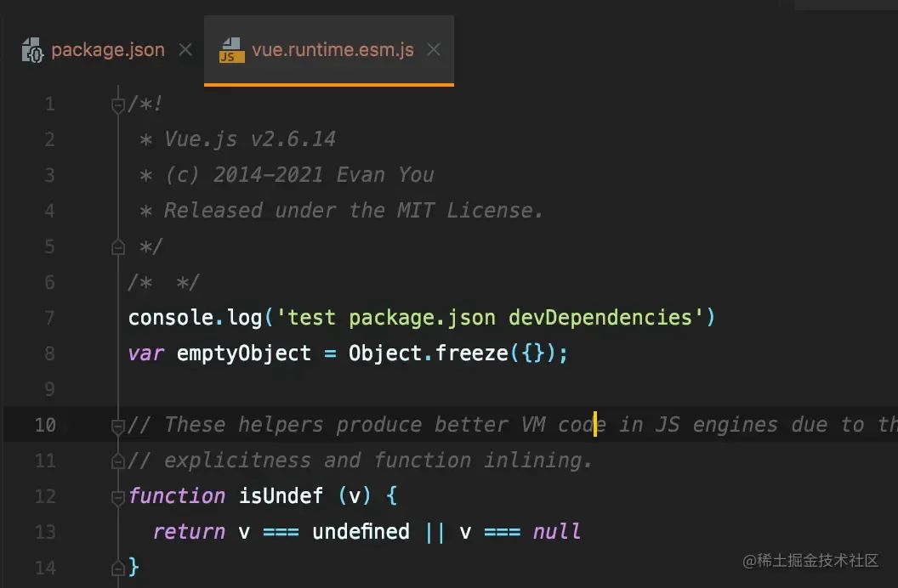Close the vue.runtime.esm.js tab

coord(434,50)
